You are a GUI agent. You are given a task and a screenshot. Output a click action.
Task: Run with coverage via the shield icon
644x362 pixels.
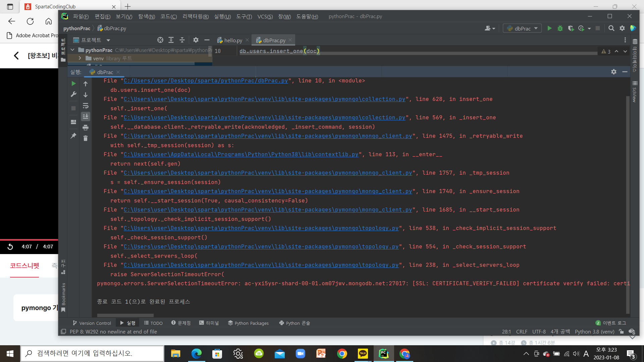(x=571, y=28)
